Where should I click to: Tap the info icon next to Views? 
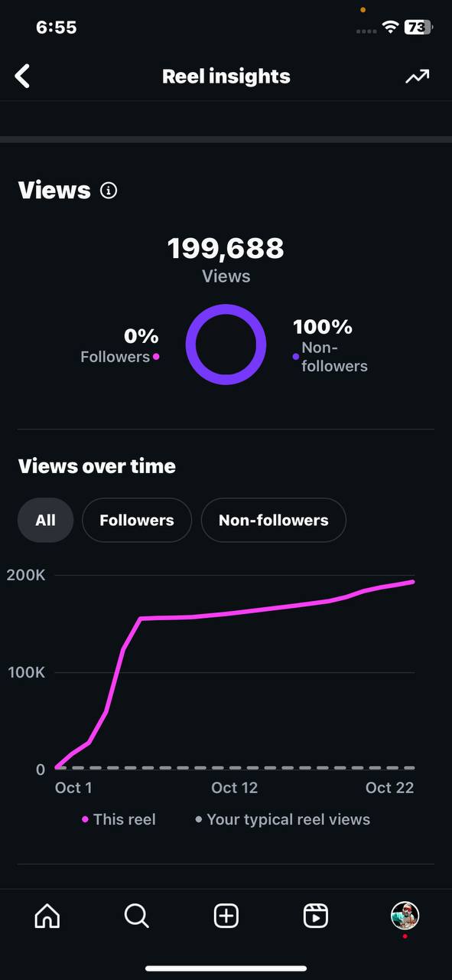point(108,191)
